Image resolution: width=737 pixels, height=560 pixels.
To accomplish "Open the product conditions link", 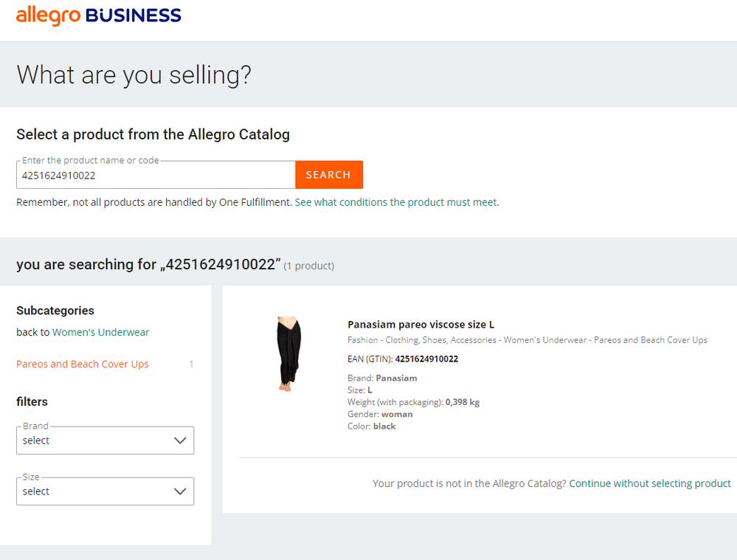I will coord(396,202).
